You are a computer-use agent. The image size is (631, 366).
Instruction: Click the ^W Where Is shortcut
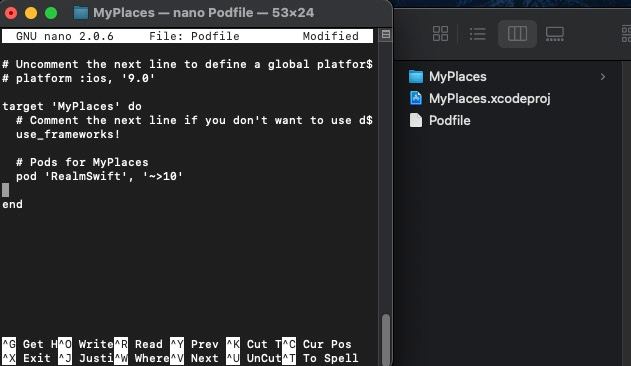[x=142, y=358]
